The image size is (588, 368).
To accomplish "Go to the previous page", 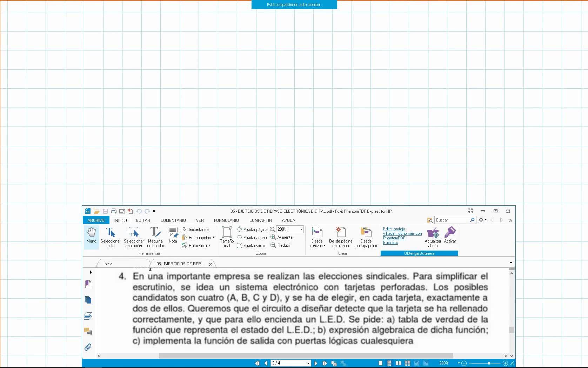I will tap(266, 363).
